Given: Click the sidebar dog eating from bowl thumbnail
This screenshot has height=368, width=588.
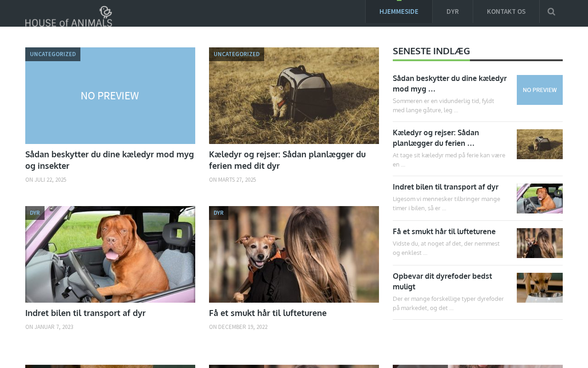Looking at the screenshot, I should pyautogui.click(x=540, y=288).
